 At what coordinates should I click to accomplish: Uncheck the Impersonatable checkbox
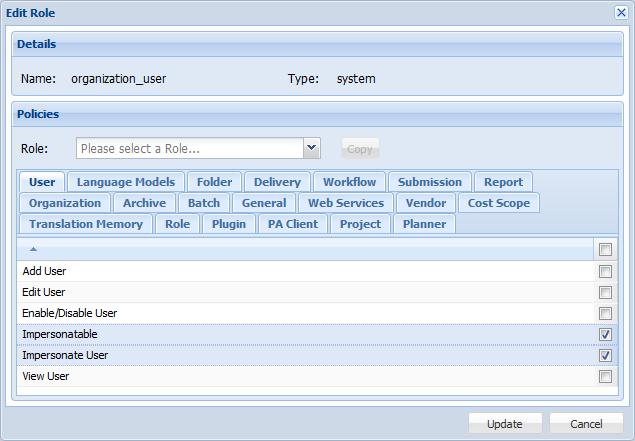tap(605, 334)
